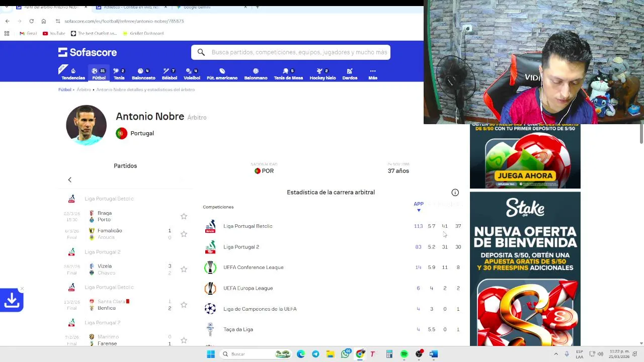This screenshot has height=362, width=644.
Task: Open the Baloncesto sport section
Action: point(143,74)
